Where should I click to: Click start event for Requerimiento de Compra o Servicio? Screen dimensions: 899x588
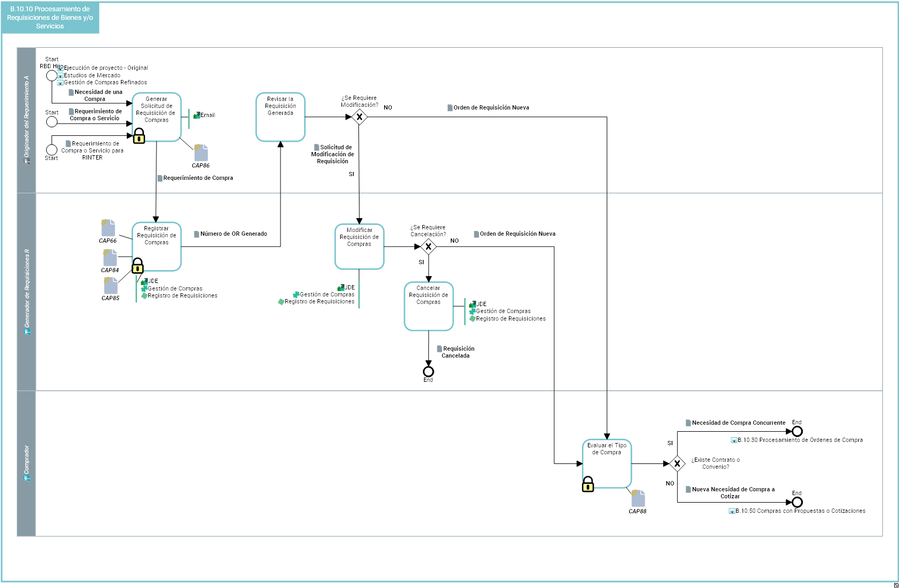point(52,122)
